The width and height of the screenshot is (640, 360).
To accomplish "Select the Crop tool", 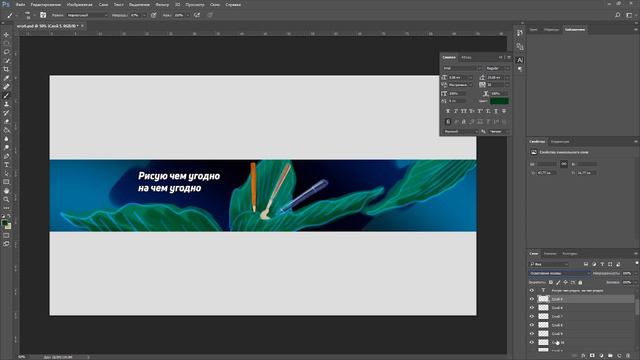I will tap(6, 69).
